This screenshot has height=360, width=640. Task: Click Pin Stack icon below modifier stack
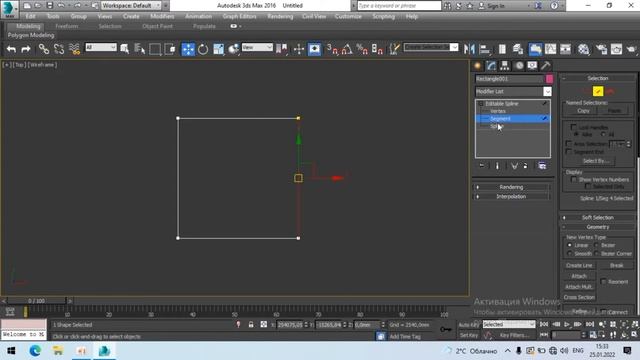click(482, 166)
